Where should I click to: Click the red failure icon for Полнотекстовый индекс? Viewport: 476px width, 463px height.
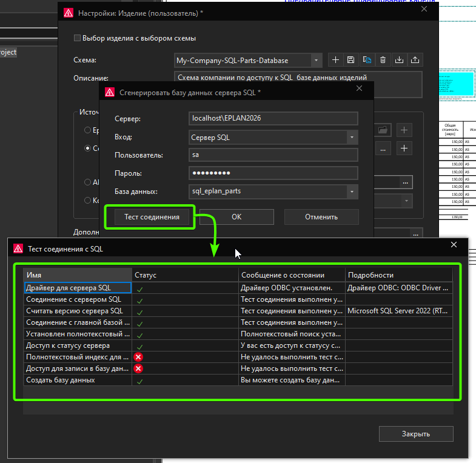[x=138, y=357]
